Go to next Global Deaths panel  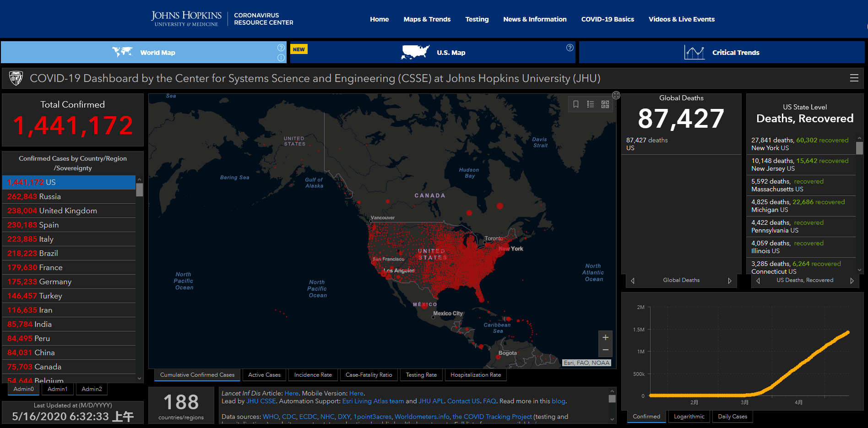[730, 281]
